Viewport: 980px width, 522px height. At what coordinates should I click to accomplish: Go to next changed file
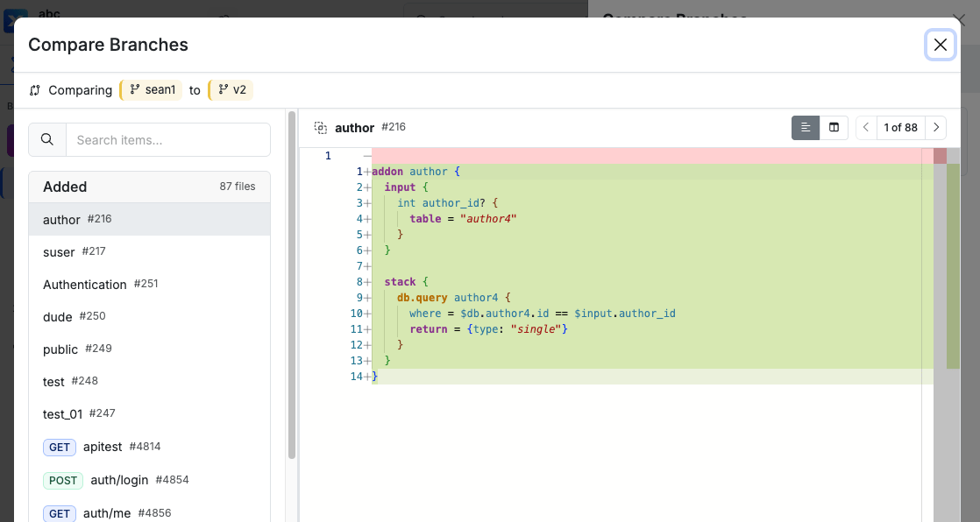coord(935,127)
